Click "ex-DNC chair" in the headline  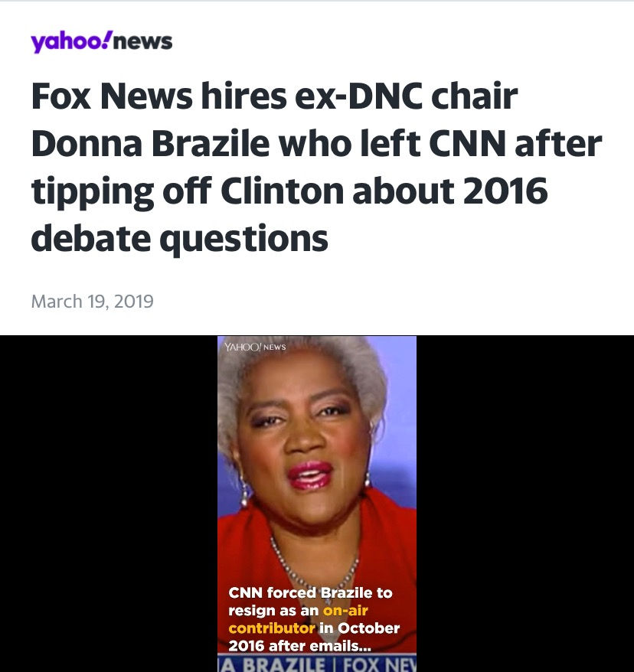coord(407,96)
